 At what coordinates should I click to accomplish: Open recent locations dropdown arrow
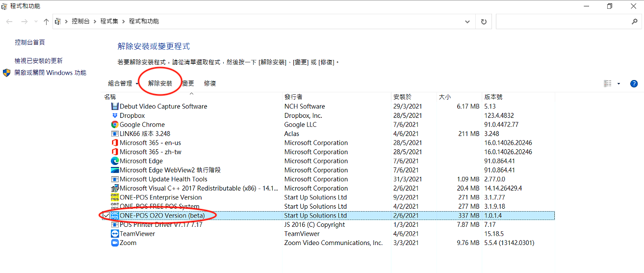(35, 22)
